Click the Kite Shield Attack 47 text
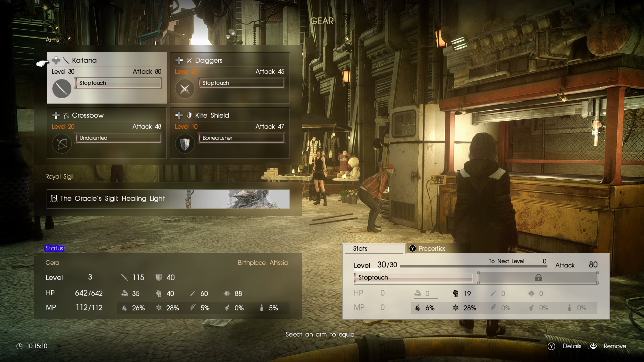The image size is (644, 362). (270, 126)
